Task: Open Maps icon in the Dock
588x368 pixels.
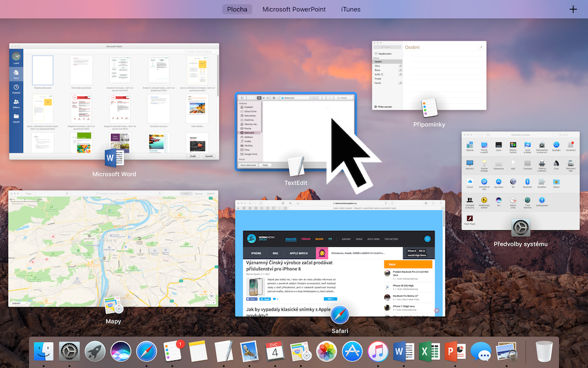Action: click(x=300, y=352)
